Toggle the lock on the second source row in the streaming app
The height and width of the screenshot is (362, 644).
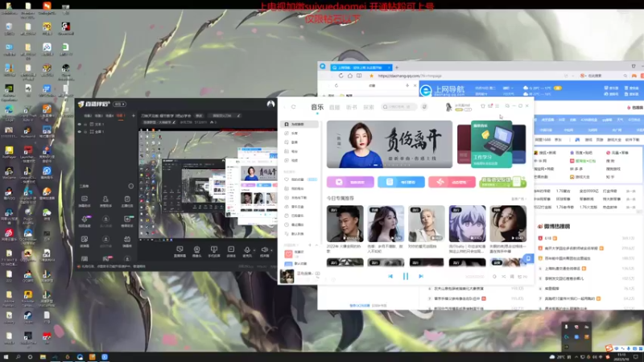click(85, 132)
